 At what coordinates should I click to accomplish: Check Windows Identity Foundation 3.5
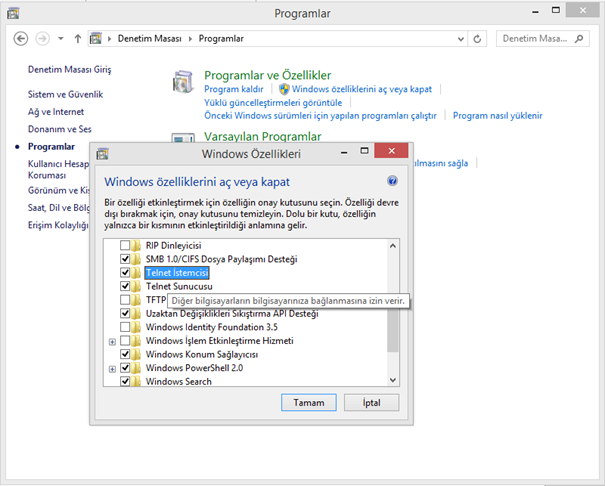tap(125, 327)
